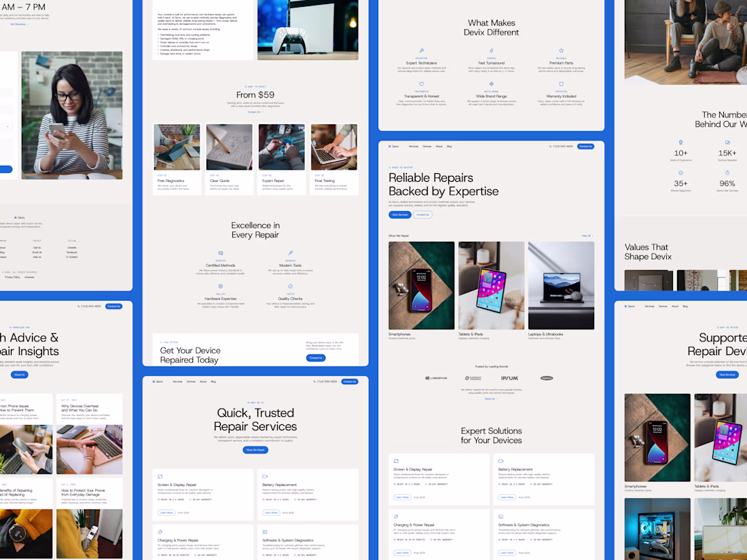The image size is (747, 560).
Task: Click Learn More for Screen & Display under Expert Solutions
Action: coord(402,497)
